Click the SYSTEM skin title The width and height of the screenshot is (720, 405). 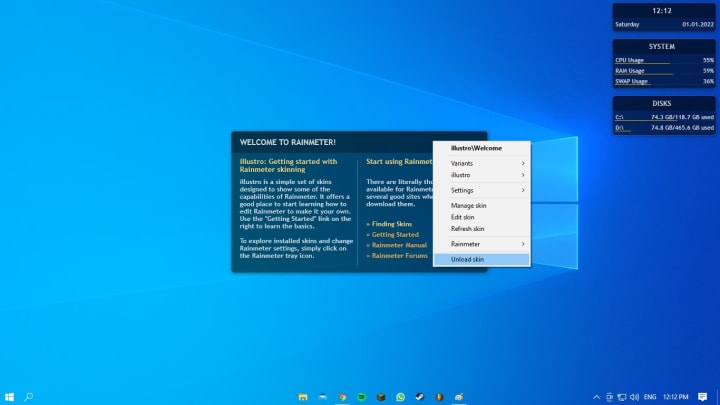662,46
